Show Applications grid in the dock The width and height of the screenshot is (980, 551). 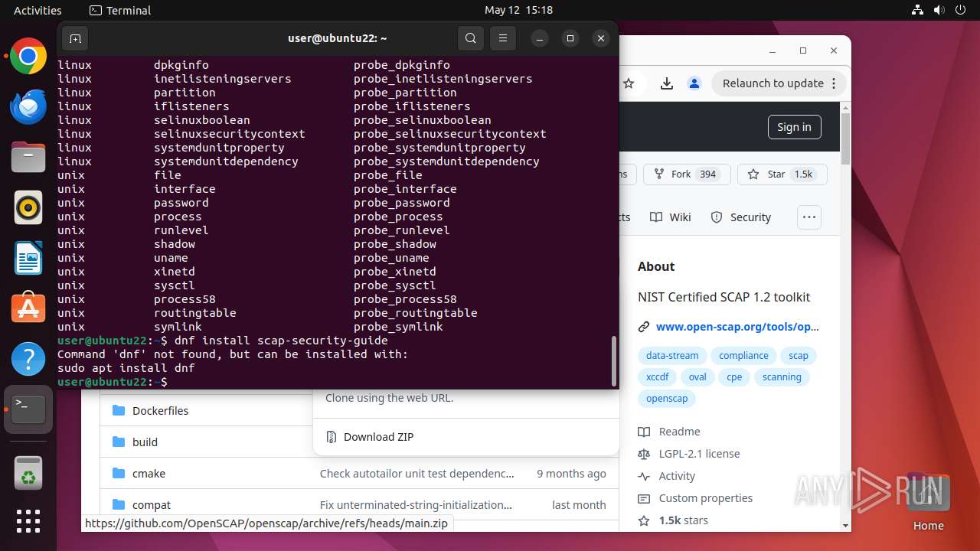click(28, 521)
